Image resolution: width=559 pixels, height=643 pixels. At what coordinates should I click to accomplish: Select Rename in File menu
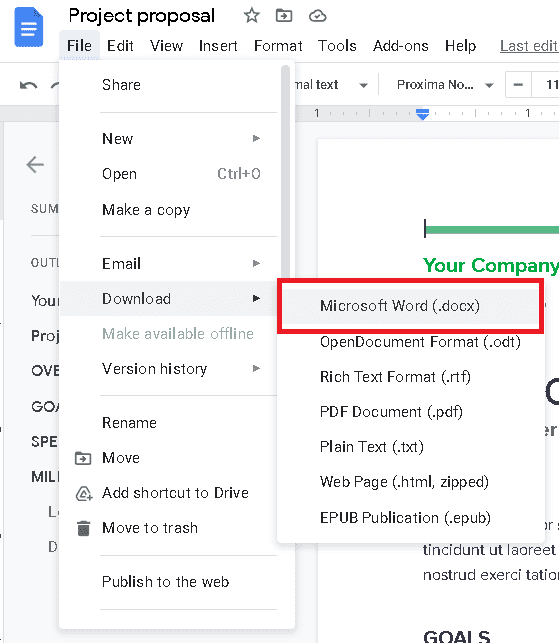[x=170, y=422]
